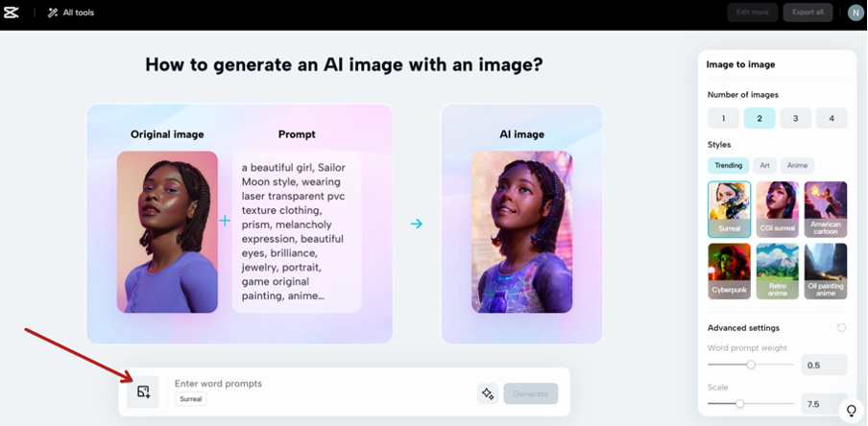Viewport: 868px width, 426px height.
Task: Select the Surreal style thumbnail
Action: pyautogui.click(x=729, y=209)
